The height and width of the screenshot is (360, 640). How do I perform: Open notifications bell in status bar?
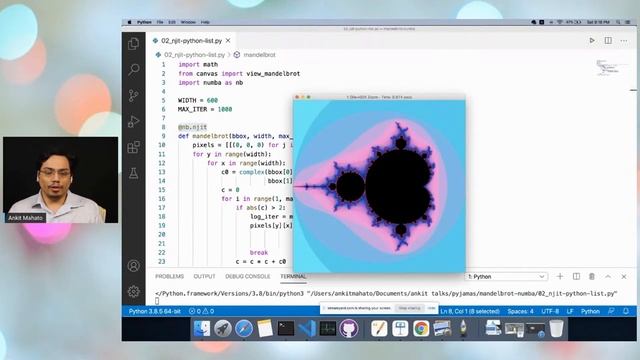(x=626, y=311)
